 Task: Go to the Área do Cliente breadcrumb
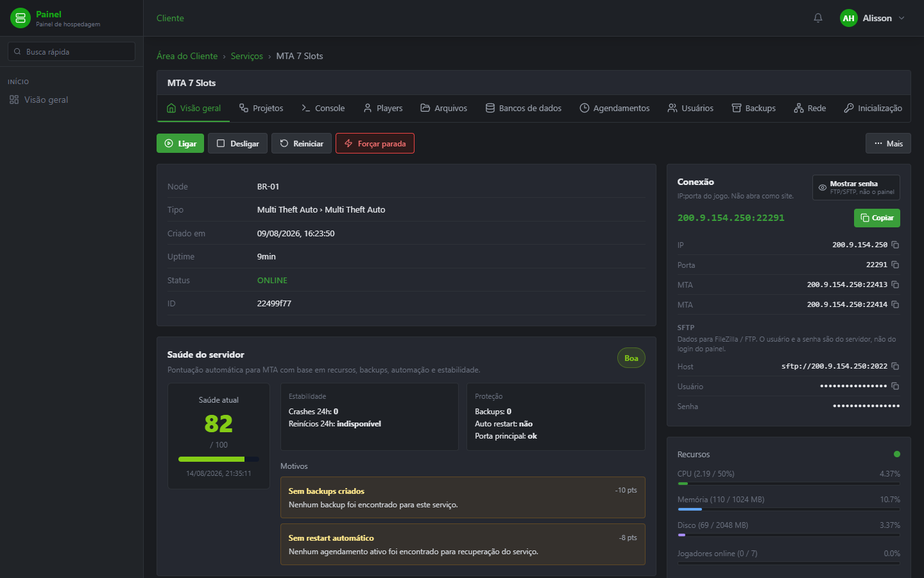point(187,56)
